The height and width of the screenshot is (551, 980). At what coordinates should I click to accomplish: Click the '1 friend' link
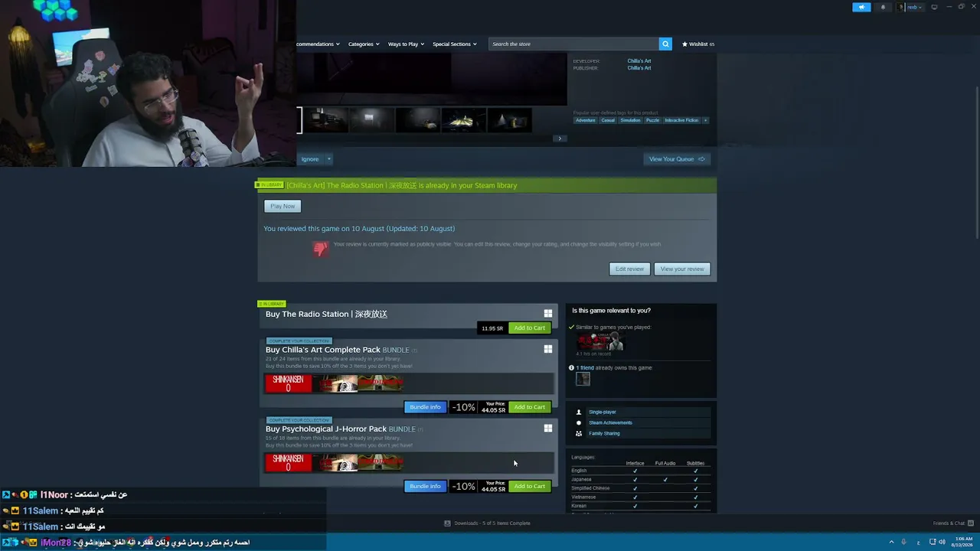[x=585, y=368]
